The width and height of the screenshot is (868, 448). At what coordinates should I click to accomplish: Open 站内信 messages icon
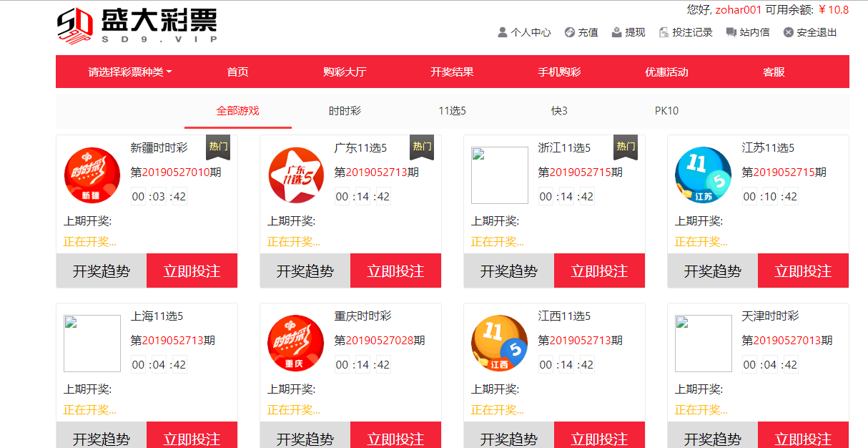pyautogui.click(x=731, y=32)
